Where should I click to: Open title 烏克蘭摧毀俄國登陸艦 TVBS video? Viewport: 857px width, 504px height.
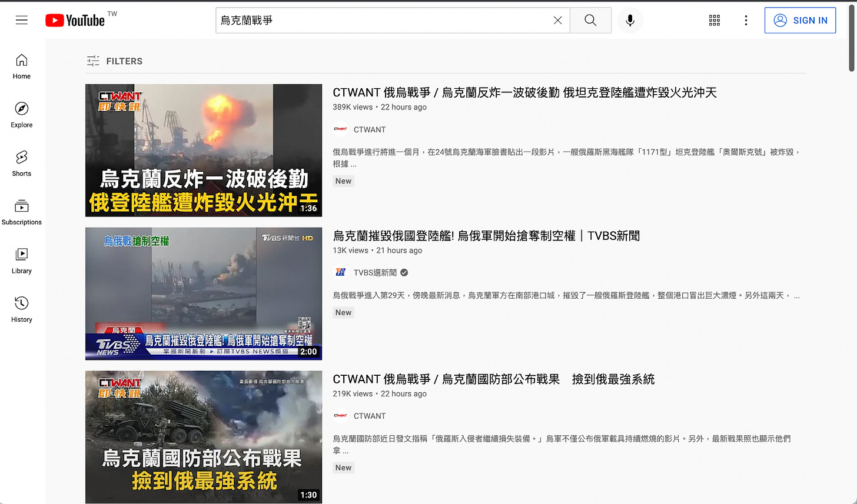[x=486, y=236]
